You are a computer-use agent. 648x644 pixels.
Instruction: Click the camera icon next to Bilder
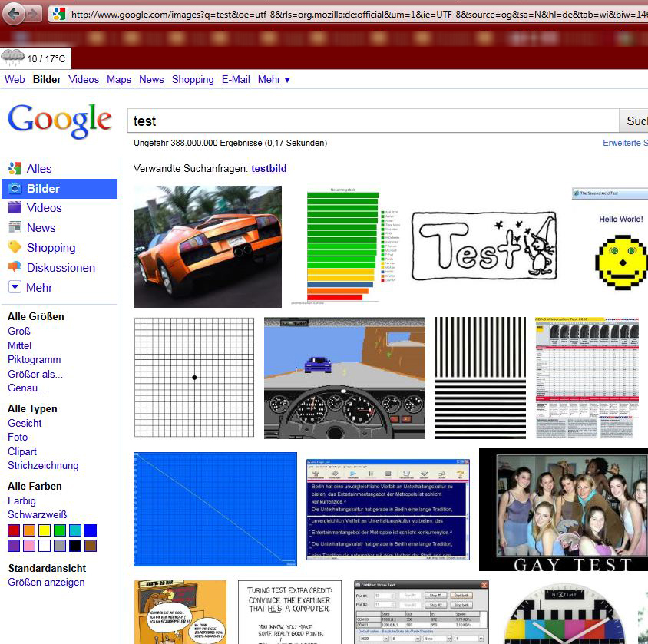point(15,188)
